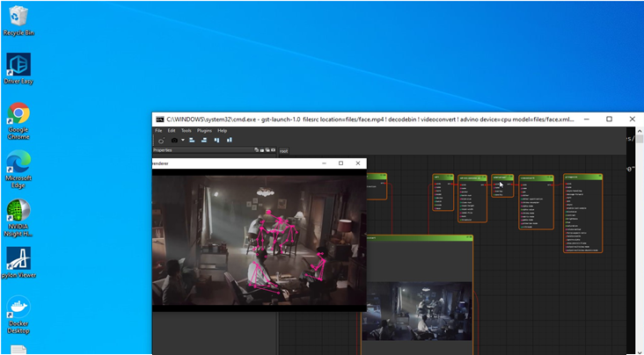Click the renderer window video output
This screenshot has height=355, width=644.
pyautogui.click(x=260, y=241)
